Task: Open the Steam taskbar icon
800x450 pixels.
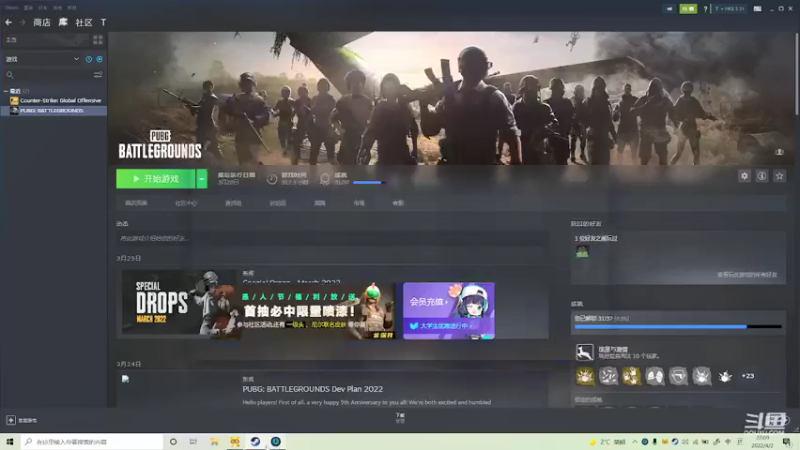Action: 255,441
